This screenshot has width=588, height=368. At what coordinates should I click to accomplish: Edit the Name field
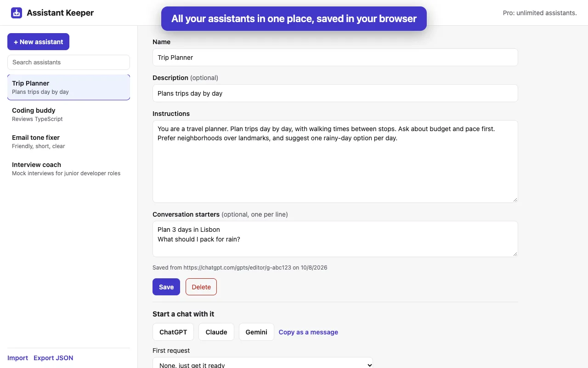(335, 57)
